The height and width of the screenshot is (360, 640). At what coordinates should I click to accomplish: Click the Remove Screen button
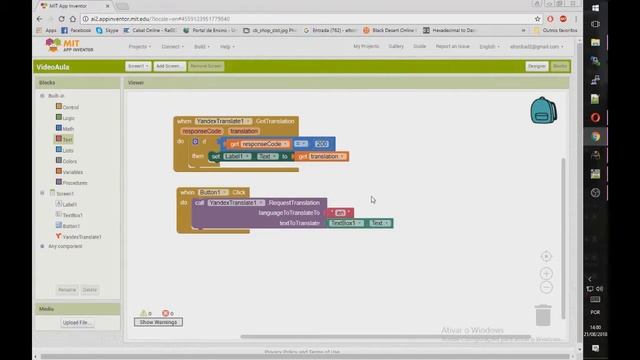[x=206, y=66]
